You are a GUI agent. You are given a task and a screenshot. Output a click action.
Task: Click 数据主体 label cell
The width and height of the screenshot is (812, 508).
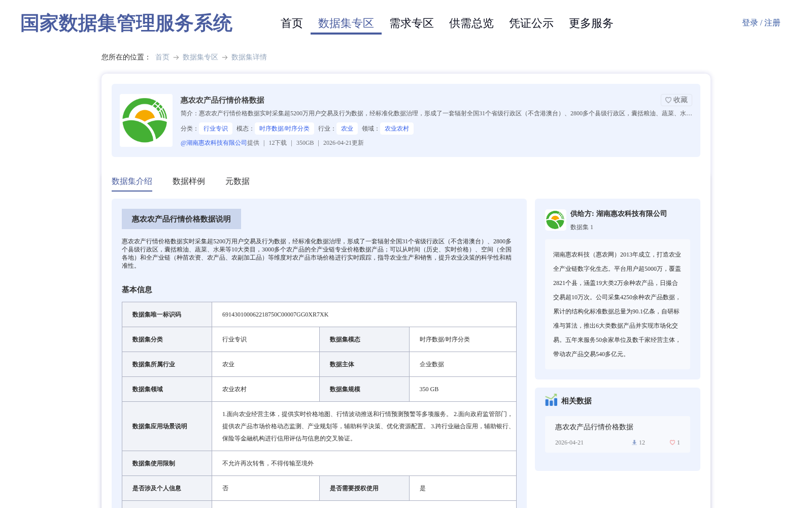tap(364, 364)
